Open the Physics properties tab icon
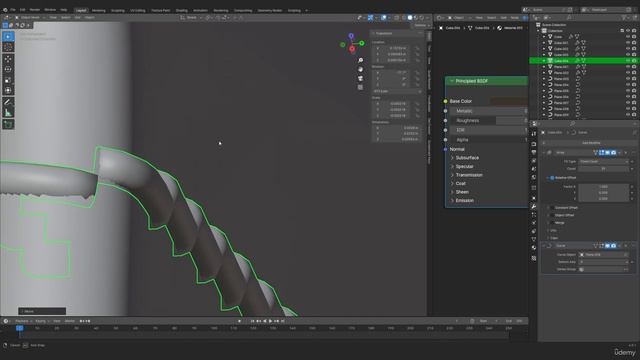Viewport: 640px width, 360px height. click(534, 223)
